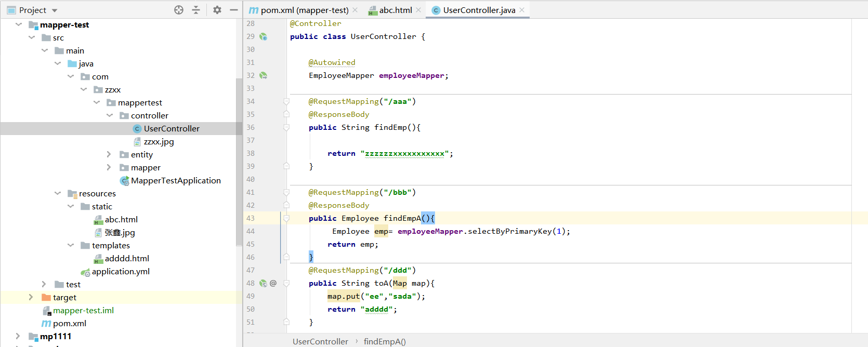Viewport: 868px width, 347px height.
Task: Collapse the resources folder
Action: (x=58, y=193)
